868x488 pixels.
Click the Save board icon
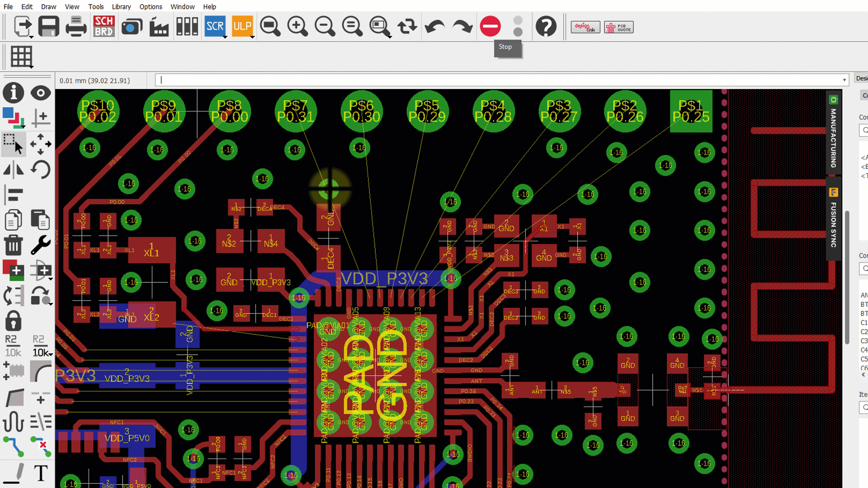click(49, 27)
